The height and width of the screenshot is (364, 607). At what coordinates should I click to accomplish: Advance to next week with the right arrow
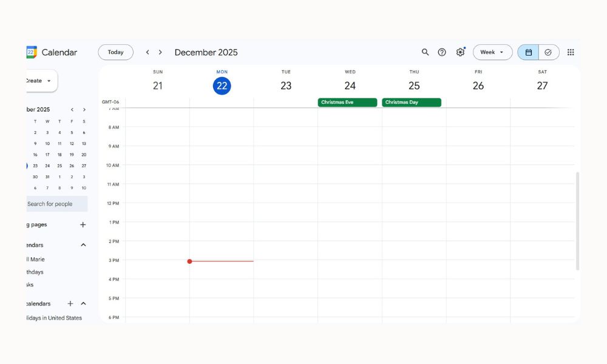(x=160, y=52)
